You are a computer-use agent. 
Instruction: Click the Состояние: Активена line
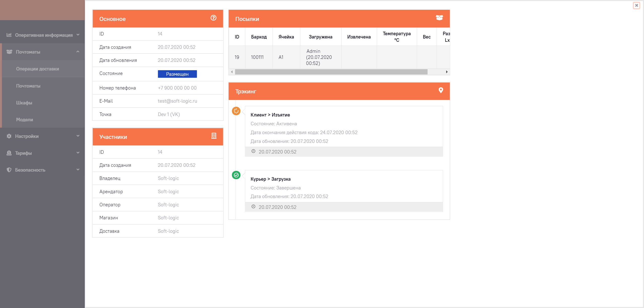pyautogui.click(x=274, y=124)
